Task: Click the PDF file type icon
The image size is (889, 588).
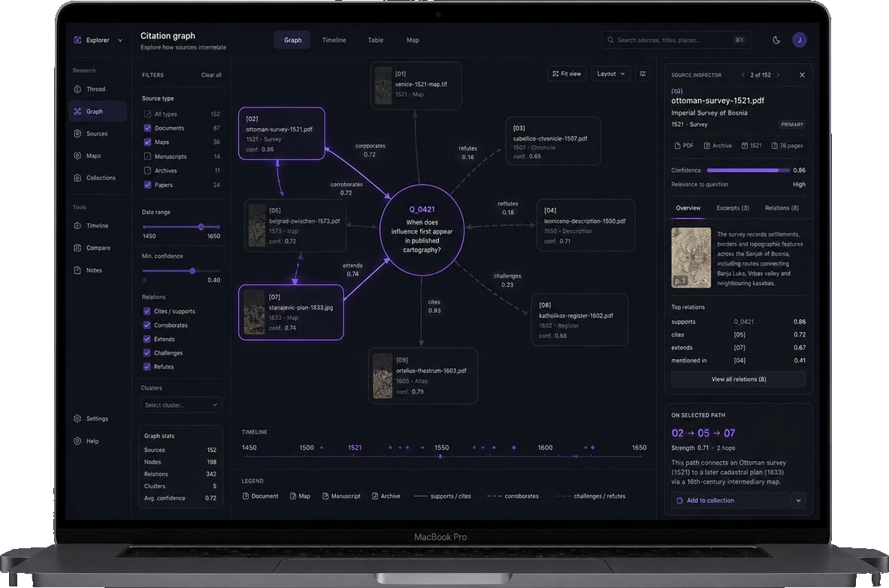Action: pyautogui.click(x=677, y=146)
